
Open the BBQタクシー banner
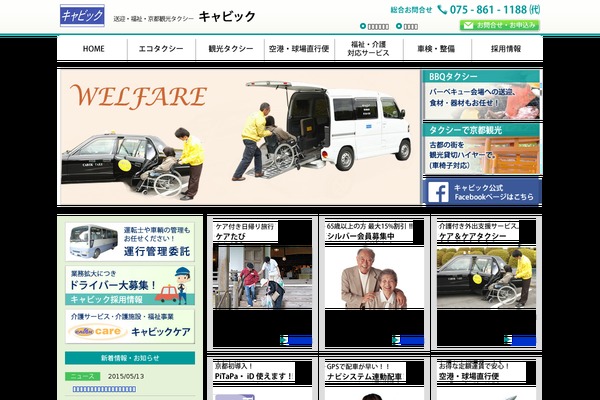click(x=482, y=95)
